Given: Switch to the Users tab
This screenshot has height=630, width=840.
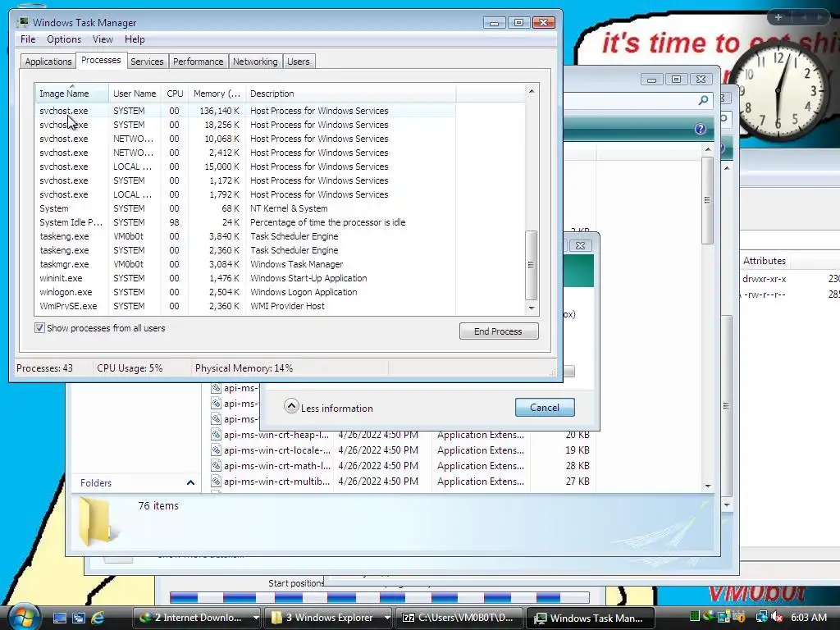Looking at the screenshot, I should [x=299, y=62].
